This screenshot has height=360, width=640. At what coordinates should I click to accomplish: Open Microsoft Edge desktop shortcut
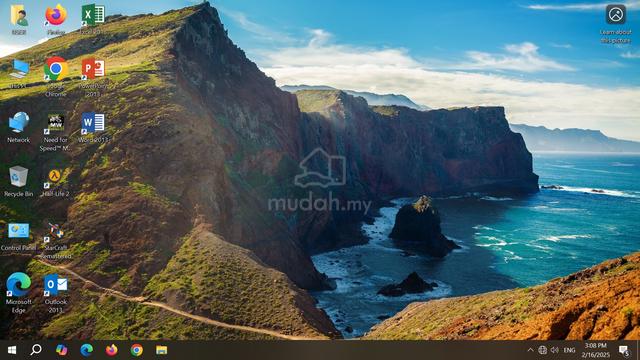pyautogui.click(x=18, y=292)
